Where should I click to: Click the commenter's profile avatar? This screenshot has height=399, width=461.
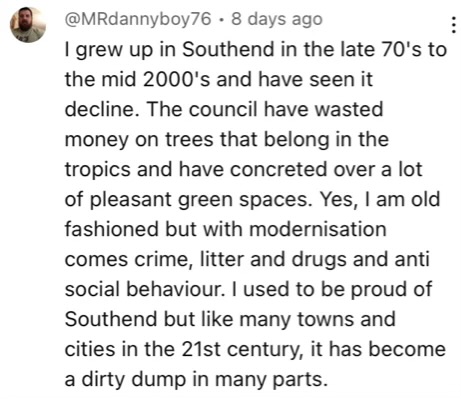(x=28, y=25)
